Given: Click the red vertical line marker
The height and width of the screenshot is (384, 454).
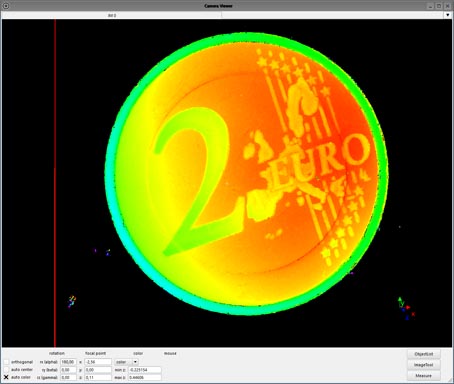Looking at the screenshot, I should coord(55,183).
